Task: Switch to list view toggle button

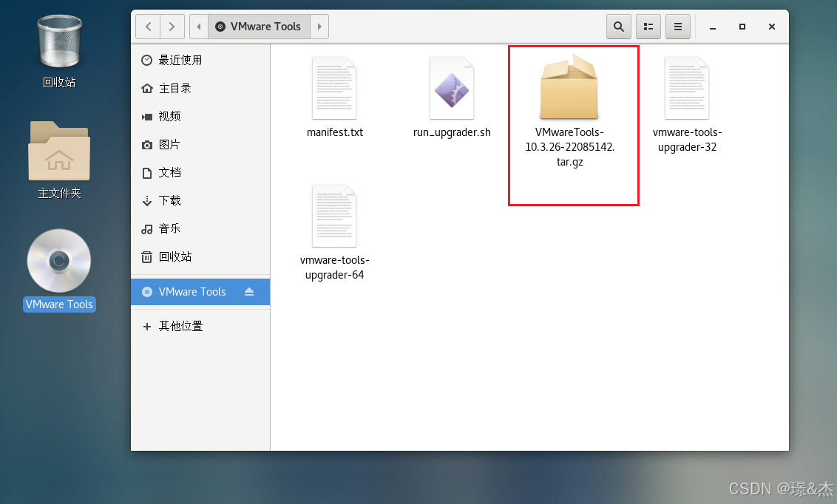Action: [648, 27]
